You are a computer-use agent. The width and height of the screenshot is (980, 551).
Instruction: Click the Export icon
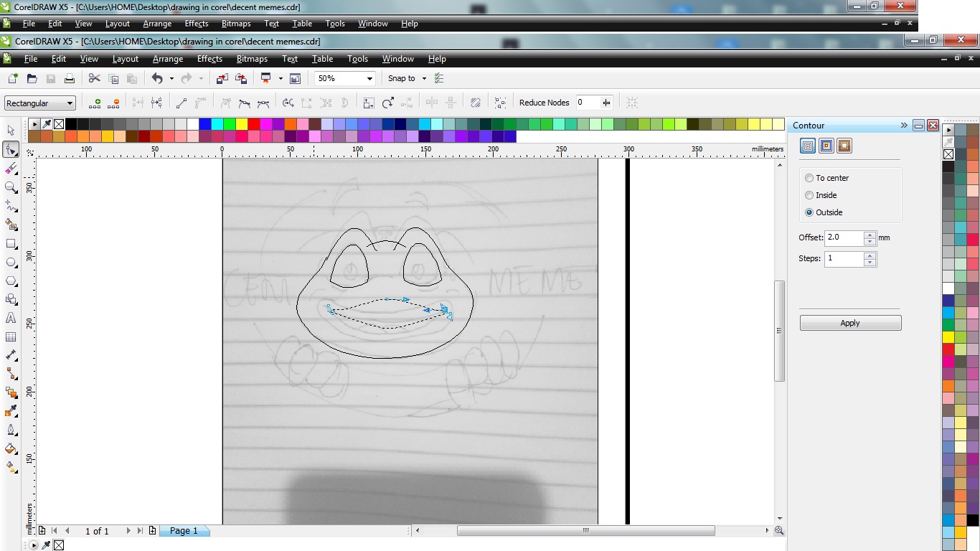[241, 78]
